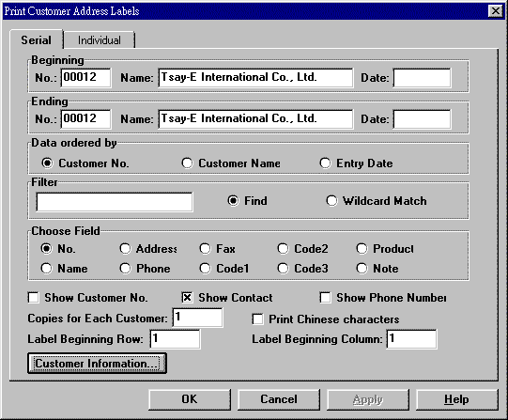Click the Filter text input field
This screenshot has height=420, width=508.
(x=115, y=202)
